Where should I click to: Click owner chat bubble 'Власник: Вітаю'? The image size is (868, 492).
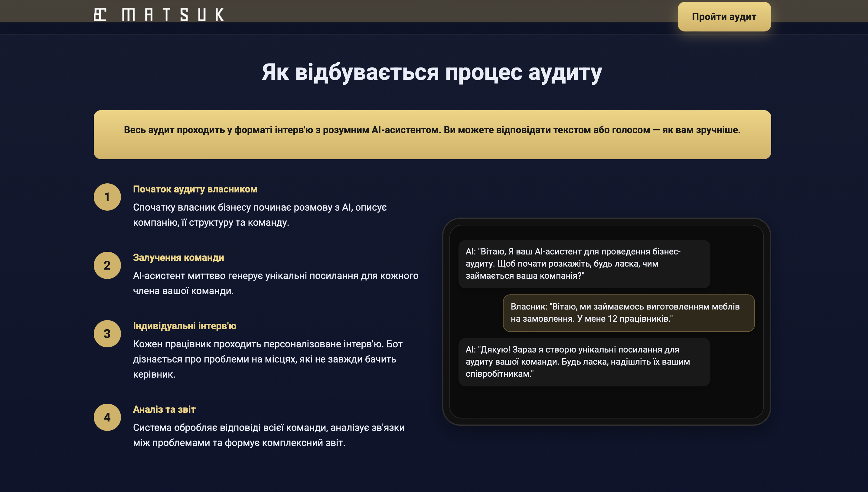(x=628, y=313)
